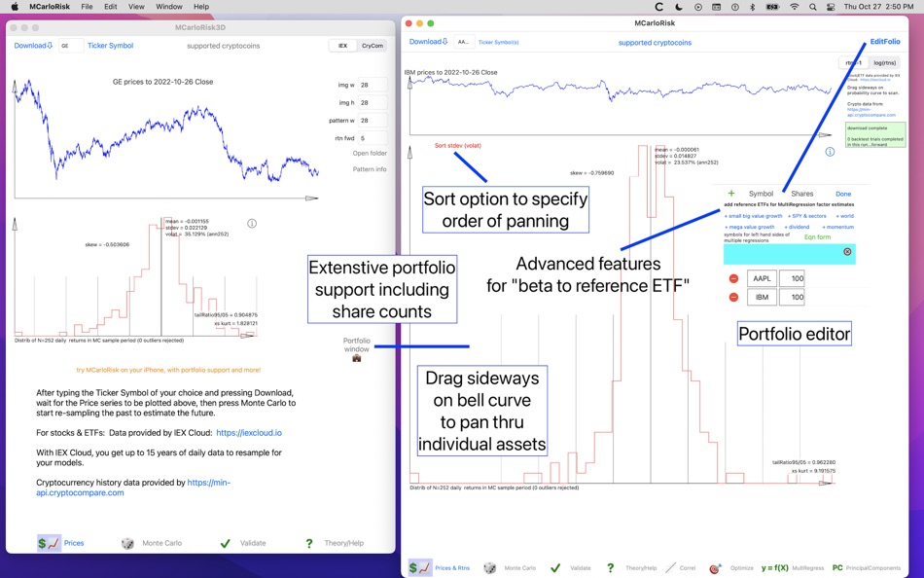Click the Monte Carlo dice icon in MCarloRisk window
Image resolution: width=924 pixels, height=578 pixels.
click(489, 568)
